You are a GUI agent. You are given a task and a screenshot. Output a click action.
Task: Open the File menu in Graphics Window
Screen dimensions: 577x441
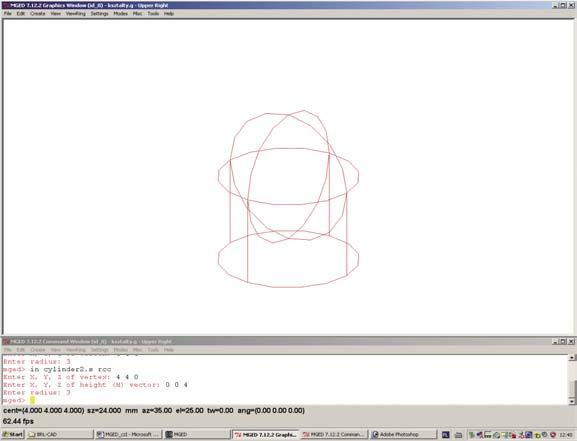click(x=7, y=14)
